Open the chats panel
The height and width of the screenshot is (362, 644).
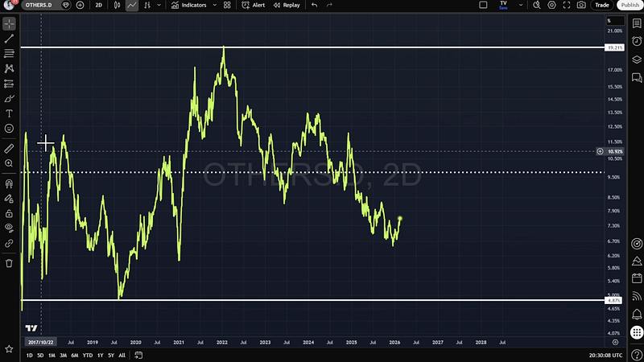click(637, 77)
